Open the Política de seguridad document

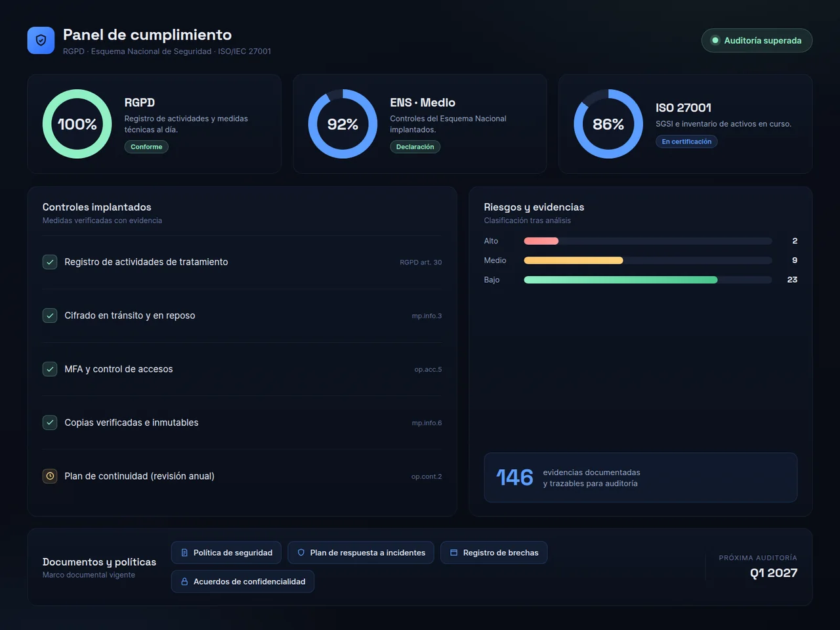point(226,553)
